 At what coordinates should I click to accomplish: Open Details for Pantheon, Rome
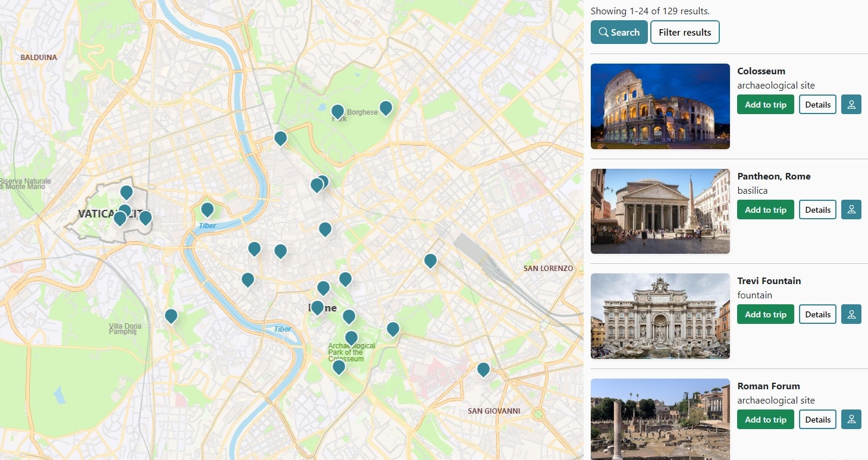(x=817, y=210)
